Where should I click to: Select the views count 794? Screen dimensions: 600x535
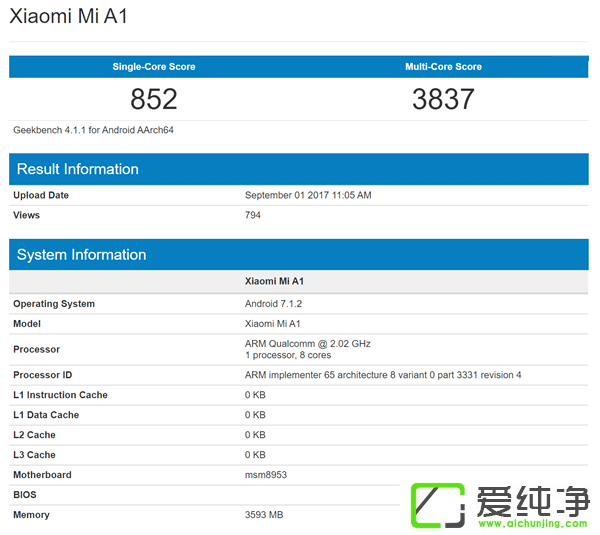point(253,215)
